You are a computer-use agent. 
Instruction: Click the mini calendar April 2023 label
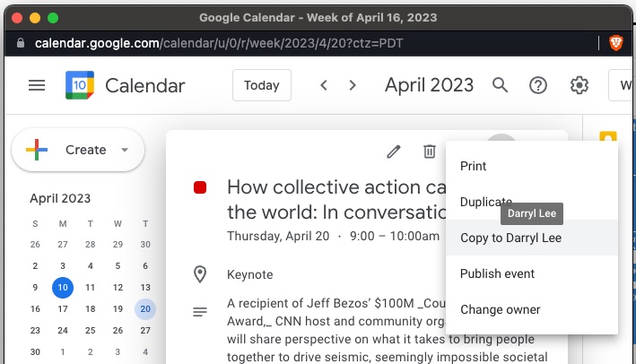(60, 198)
